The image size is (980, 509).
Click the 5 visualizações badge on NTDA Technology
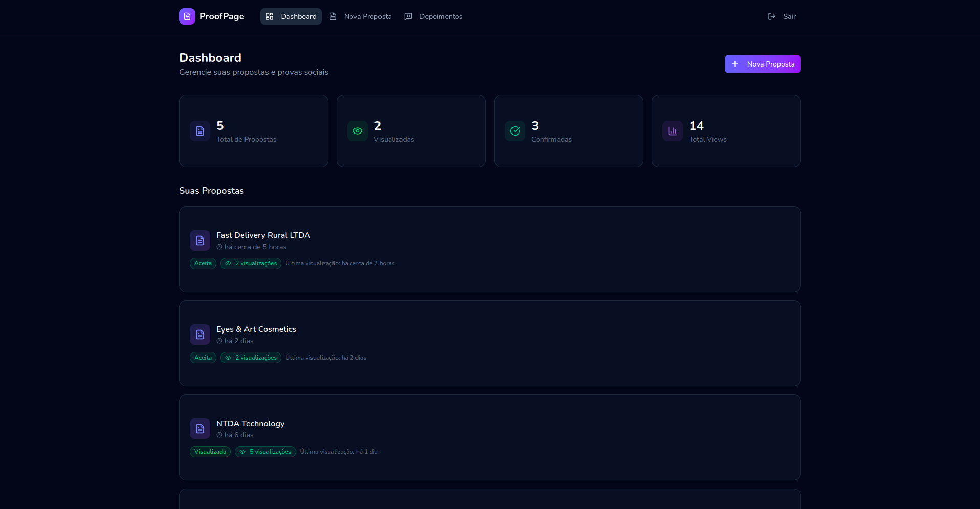coord(265,452)
